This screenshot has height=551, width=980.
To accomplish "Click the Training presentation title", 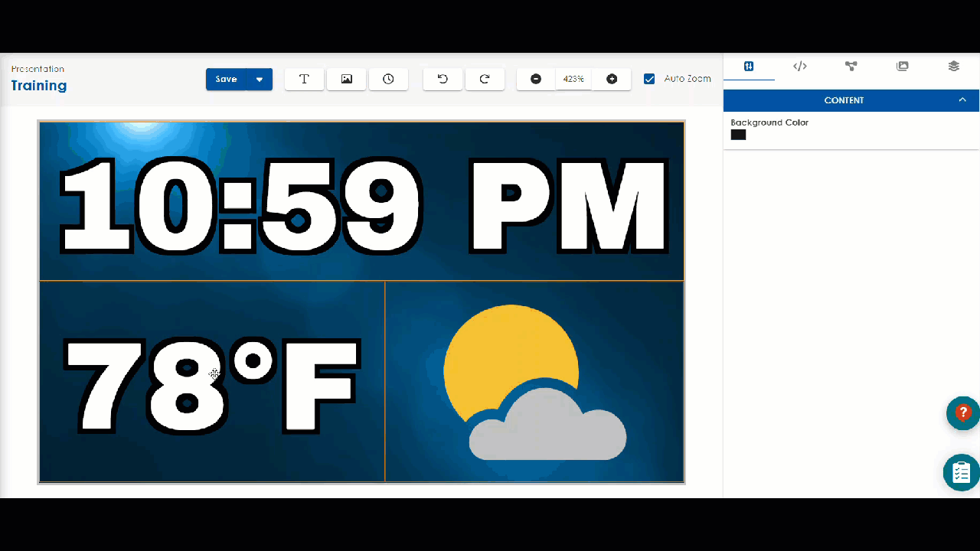I will [39, 86].
